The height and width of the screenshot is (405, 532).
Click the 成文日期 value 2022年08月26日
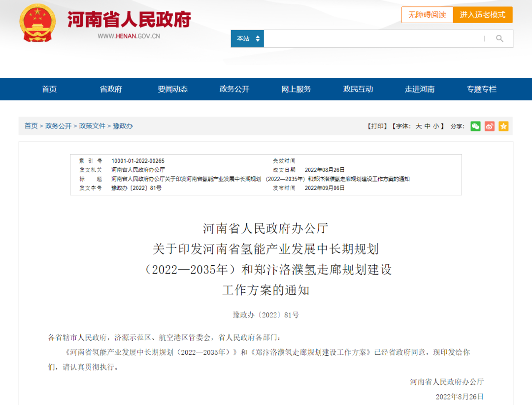(324, 170)
